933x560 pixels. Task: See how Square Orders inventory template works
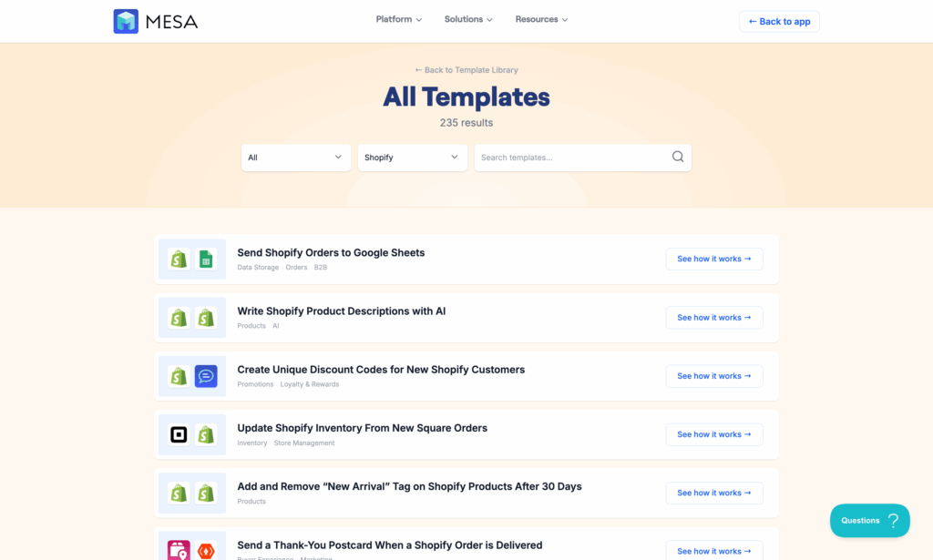[x=714, y=434]
